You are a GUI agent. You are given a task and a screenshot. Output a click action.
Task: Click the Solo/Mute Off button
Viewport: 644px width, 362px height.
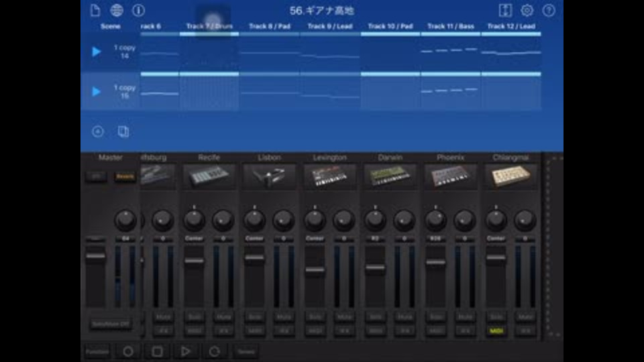tap(111, 324)
